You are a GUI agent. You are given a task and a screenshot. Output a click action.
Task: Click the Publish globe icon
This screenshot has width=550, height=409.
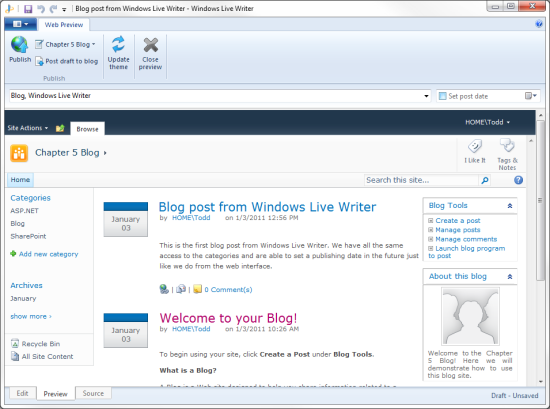click(19, 45)
